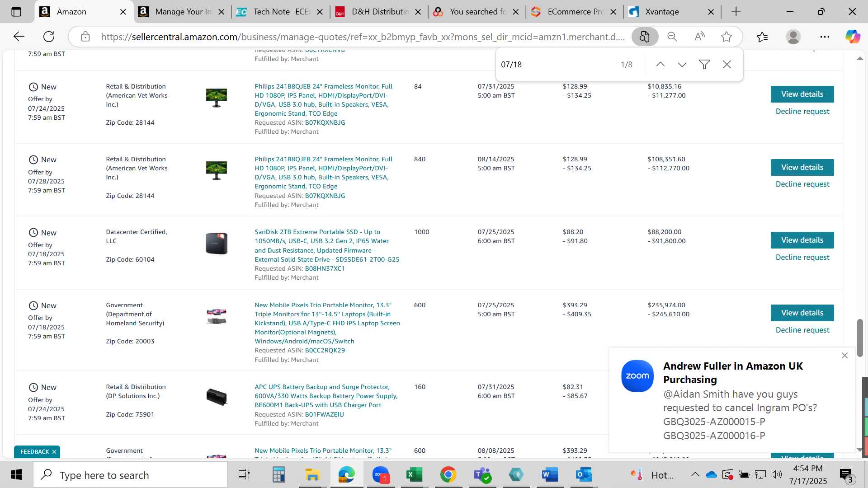Screen dimensions: 868x488
Task: Open a new browser tab
Action: (x=736, y=12)
